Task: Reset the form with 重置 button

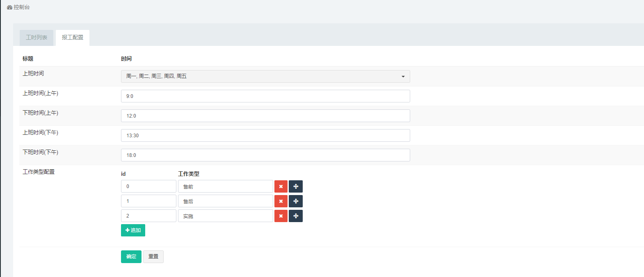Action: tap(153, 257)
